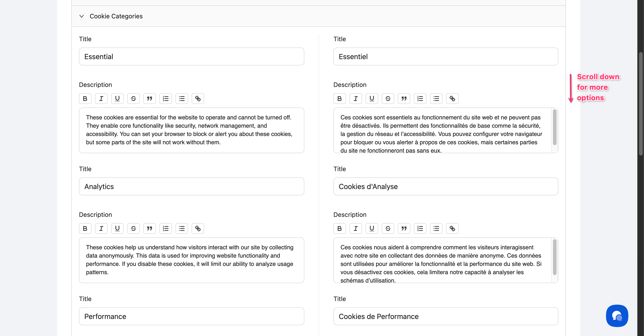The image size is (644, 336).
Task: Add bullet list in French Essentiel description toolbar
Action: [436, 99]
